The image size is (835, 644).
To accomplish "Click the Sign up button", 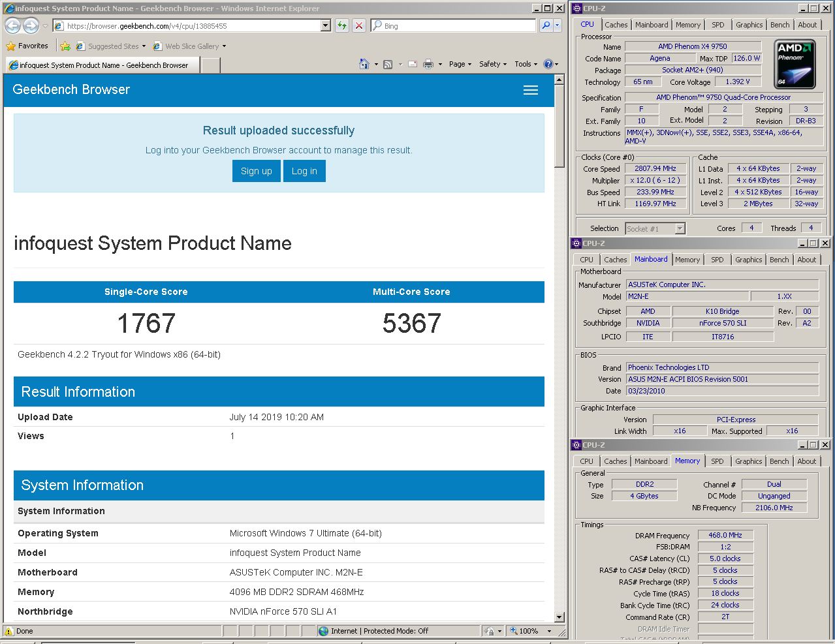I will 257,171.
